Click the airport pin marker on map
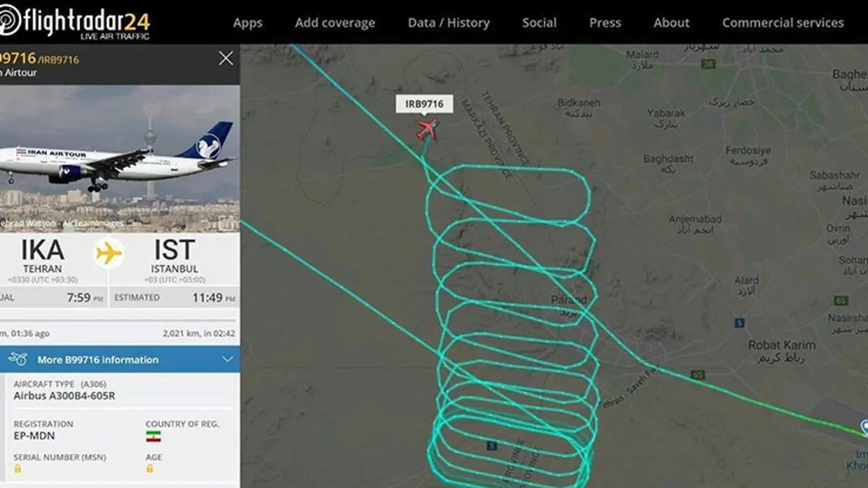Image resolution: width=868 pixels, height=488 pixels. coord(864,426)
